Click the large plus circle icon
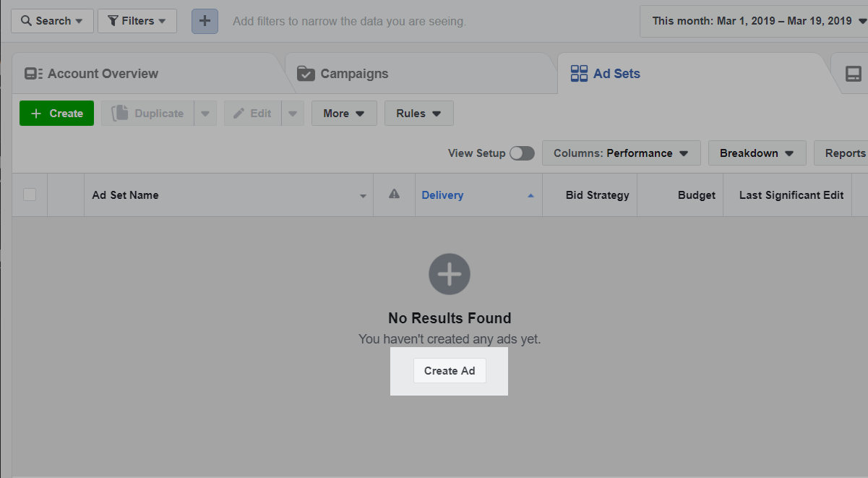The width and height of the screenshot is (868, 478). coord(450,274)
